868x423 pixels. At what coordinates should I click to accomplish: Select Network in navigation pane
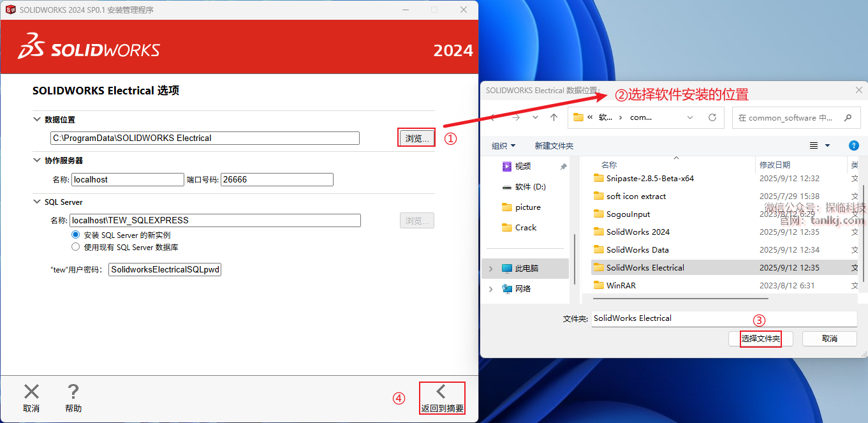coord(523,288)
